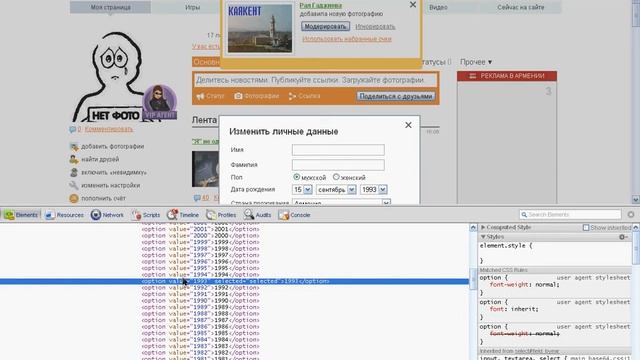Open the Profiles panel
Image resolution: width=640 pixels, height=360 pixels.
tap(221, 215)
